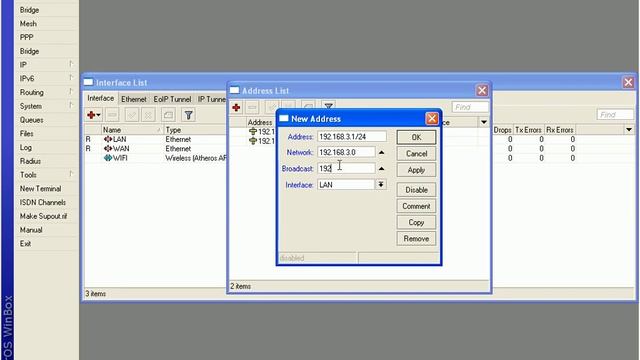Viewport: 640px width, 360px height.
Task: Click the Find box in Address List
Action: tap(470, 107)
